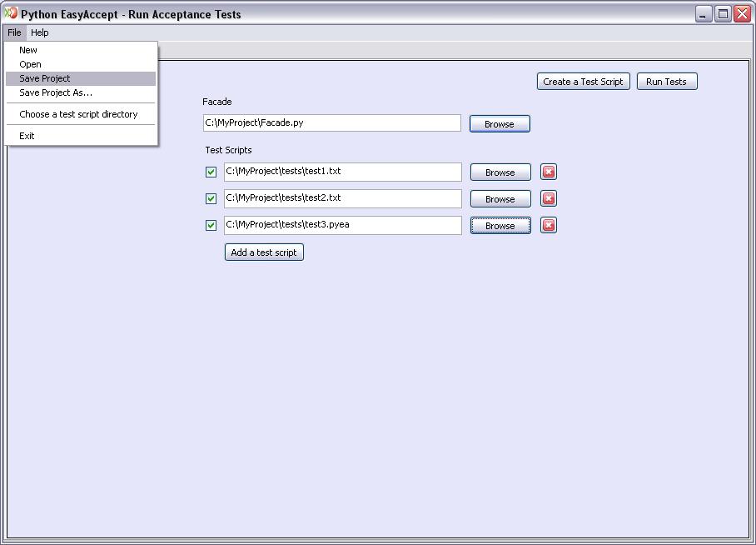Image resolution: width=756 pixels, height=545 pixels.
Task: Select Save Project As... menu entry
Action: coord(56,92)
